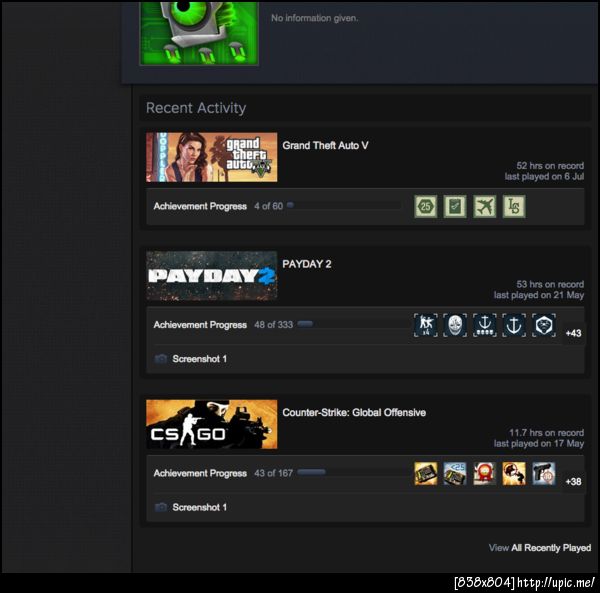Open Counter-Strike Screenshot 1 link
Screen dimensions: 600x593
click(199, 507)
